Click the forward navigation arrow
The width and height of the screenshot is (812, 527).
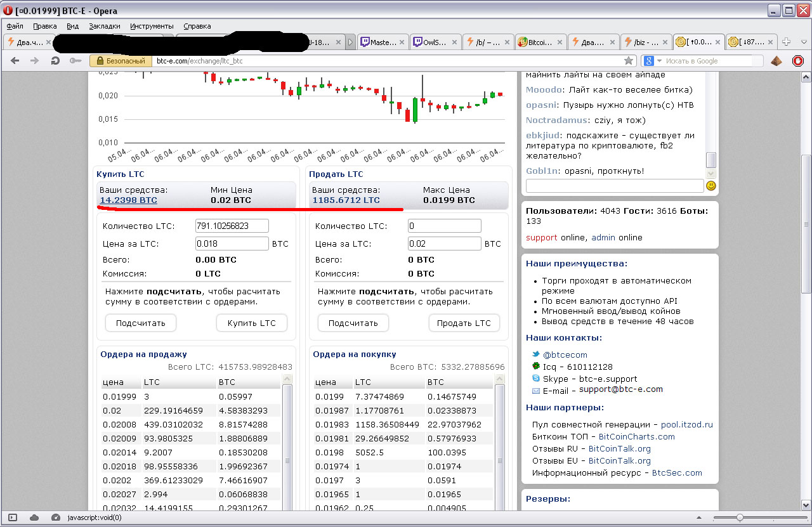click(35, 61)
